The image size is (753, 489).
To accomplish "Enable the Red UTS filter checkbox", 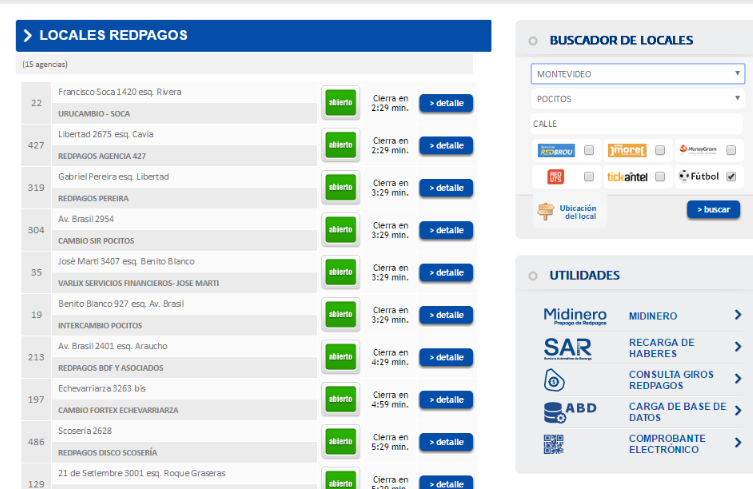I will tap(589, 177).
